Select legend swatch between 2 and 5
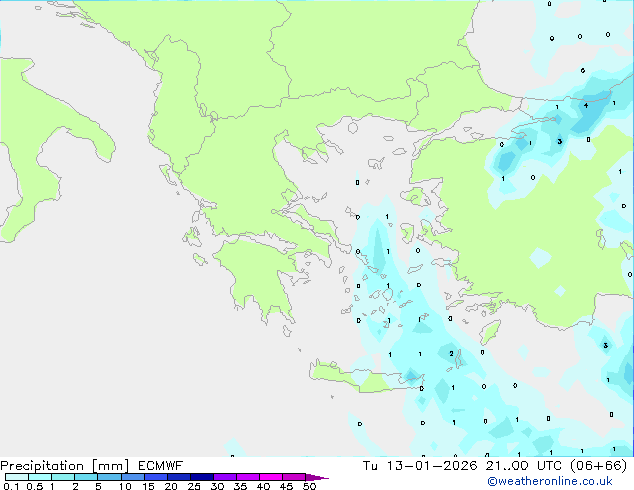The width and height of the screenshot is (634, 490). 86,477
